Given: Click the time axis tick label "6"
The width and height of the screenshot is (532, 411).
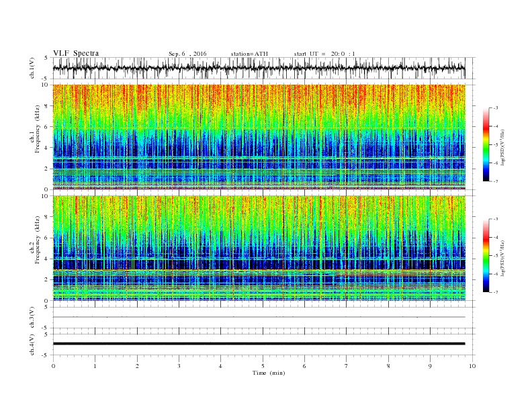Looking at the screenshot, I should 304,366.
